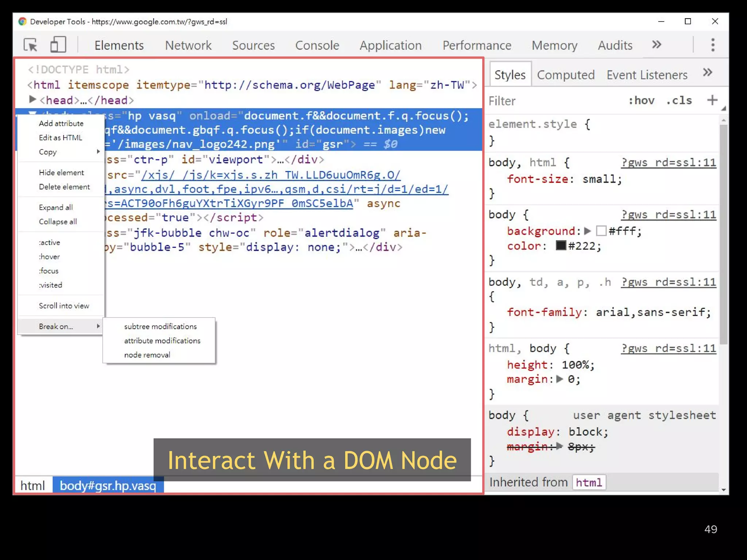The width and height of the screenshot is (747, 560).
Task: Toggle .cls class editor button
Action: click(679, 100)
